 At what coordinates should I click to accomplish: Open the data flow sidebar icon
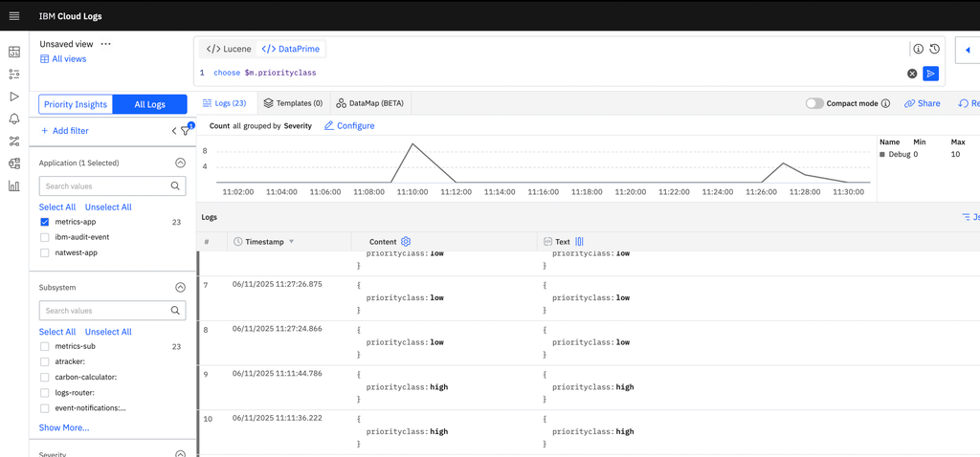tap(14, 141)
